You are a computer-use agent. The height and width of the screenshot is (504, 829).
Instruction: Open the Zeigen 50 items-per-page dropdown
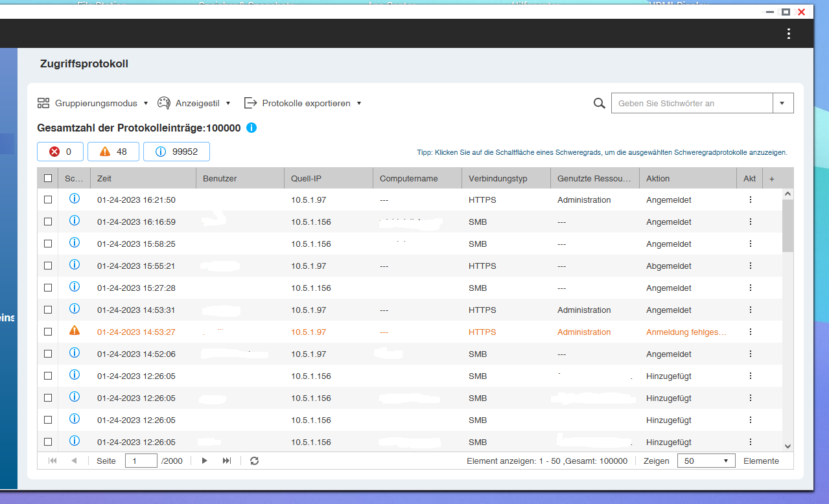(x=706, y=461)
